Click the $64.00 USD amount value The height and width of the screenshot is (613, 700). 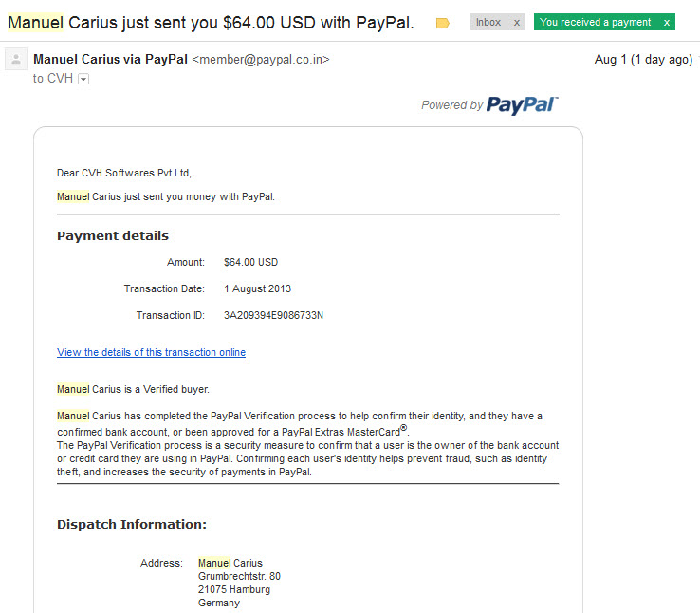(250, 262)
